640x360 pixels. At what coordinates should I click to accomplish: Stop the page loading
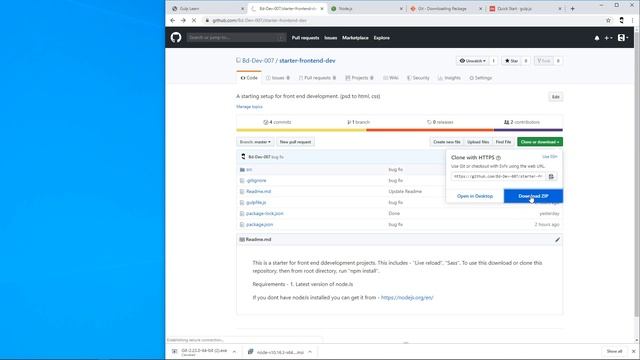[194, 20]
